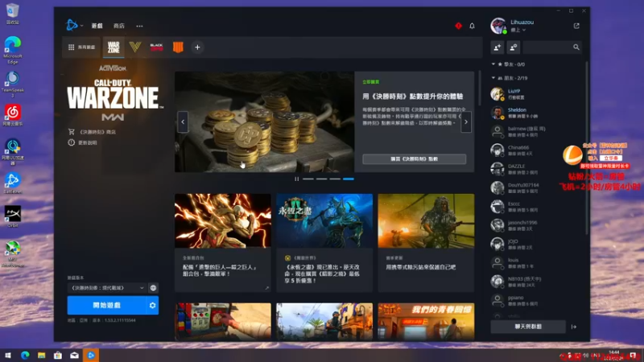The image size is (644, 362).
Task: Open the three-dot more menu
Action: (139, 26)
